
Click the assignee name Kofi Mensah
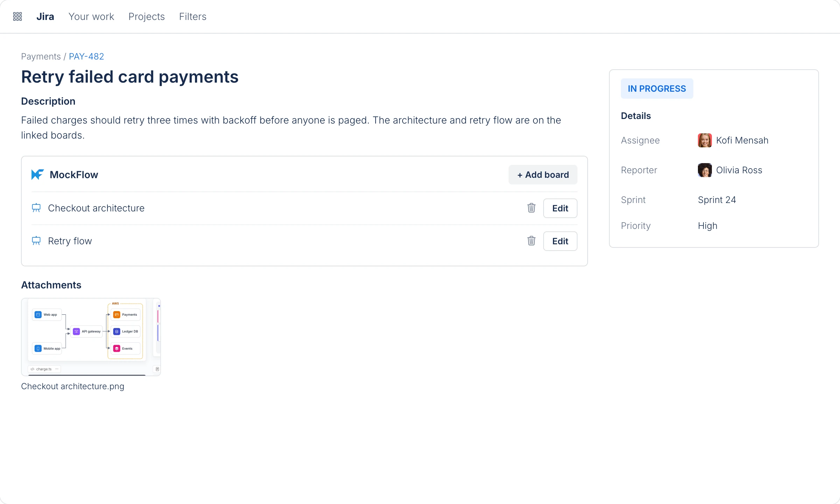coord(742,140)
